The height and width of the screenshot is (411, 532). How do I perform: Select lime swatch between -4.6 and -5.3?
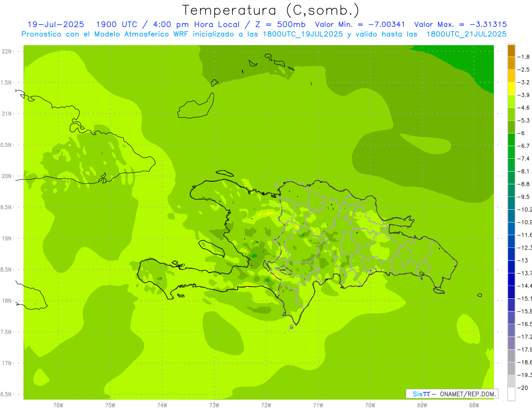click(511, 114)
